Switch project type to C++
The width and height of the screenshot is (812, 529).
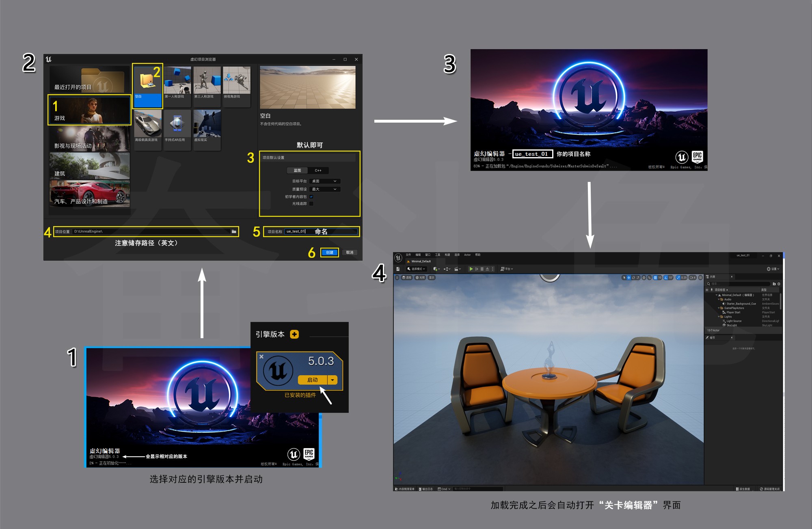point(318,171)
